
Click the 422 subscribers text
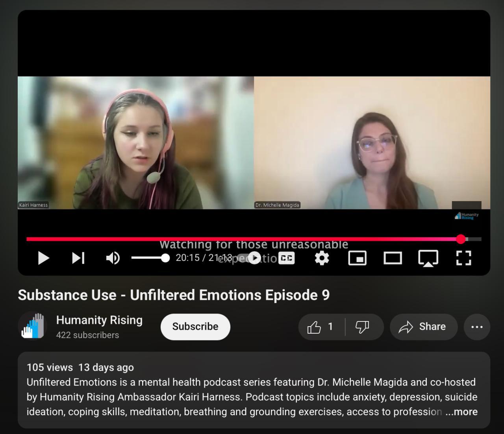click(x=87, y=335)
